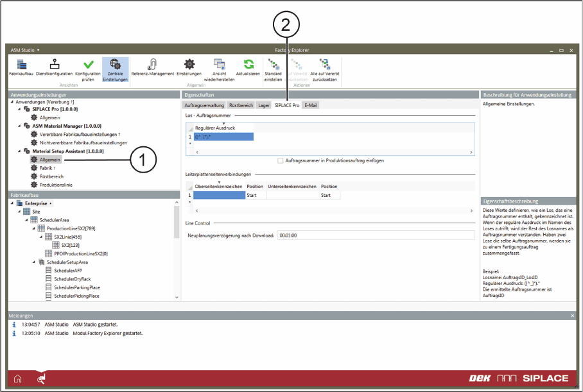Image resolution: width=583 pixels, height=392 pixels.
Task: Select SchedulerDryRack in Fabrikaufbau tree
Action: 71,279
